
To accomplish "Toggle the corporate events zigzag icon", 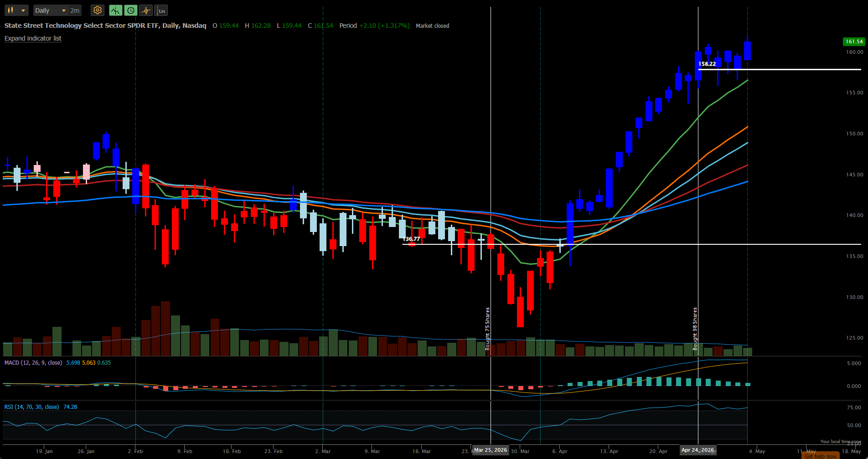I will [x=116, y=10].
